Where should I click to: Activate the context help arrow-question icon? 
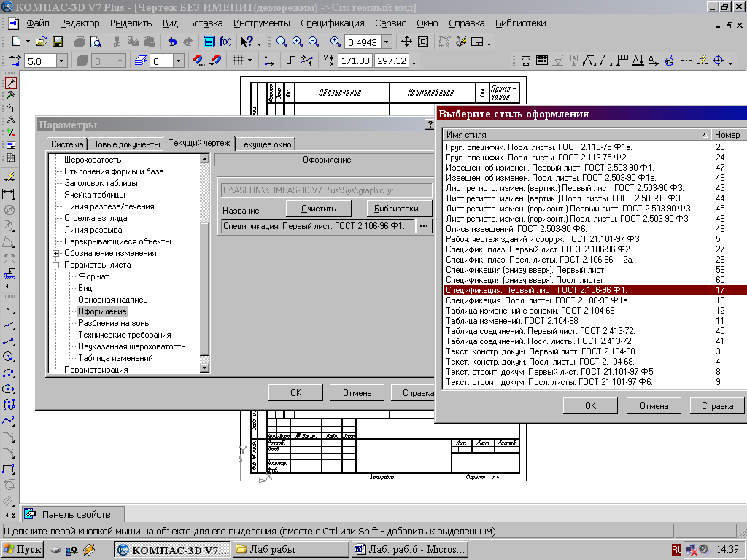(x=247, y=42)
